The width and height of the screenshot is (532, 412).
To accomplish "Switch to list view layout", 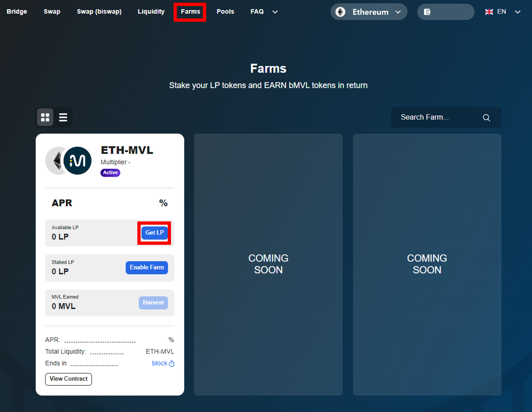I will tap(63, 117).
